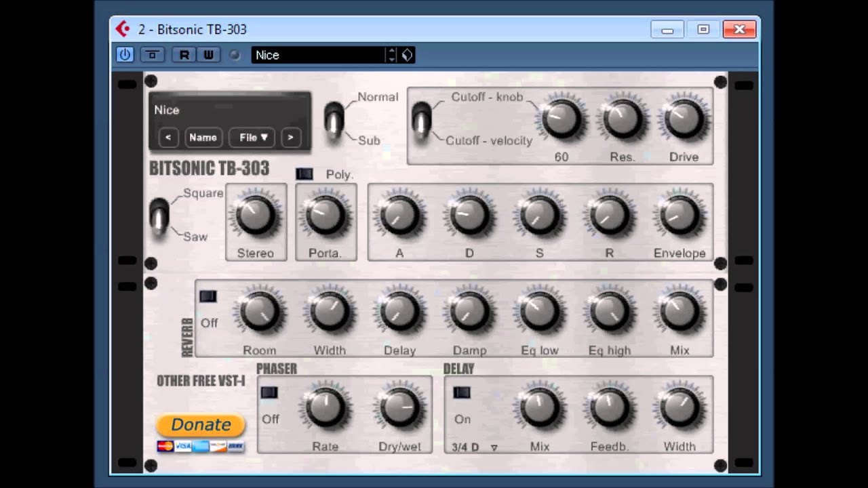
Task: Toggle the Poly. button
Action: (304, 174)
